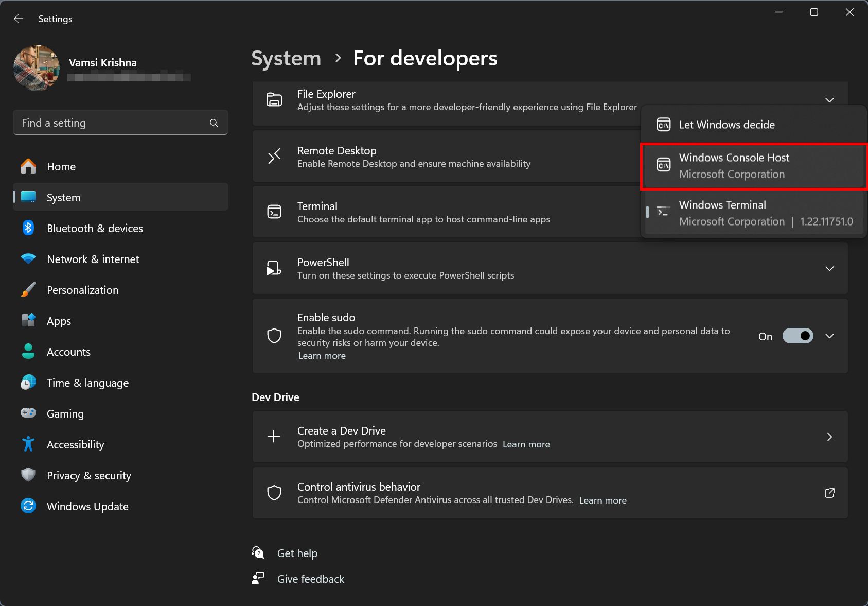This screenshot has height=606, width=868.
Task: Click the Settings window title text
Action: tap(56, 19)
